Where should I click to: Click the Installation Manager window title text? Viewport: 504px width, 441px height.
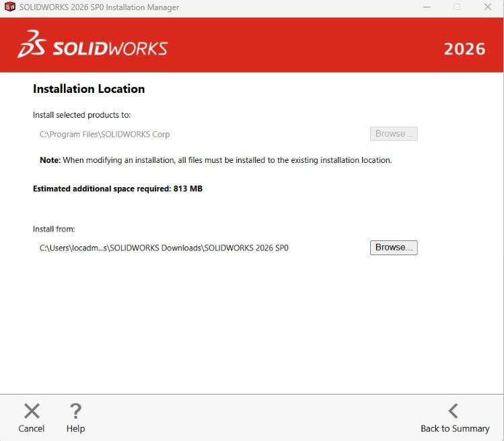[x=99, y=7]
